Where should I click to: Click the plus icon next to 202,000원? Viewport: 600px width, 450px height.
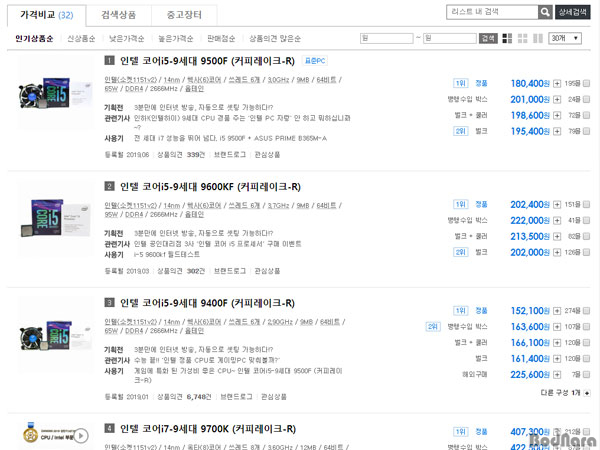point(557,252)
